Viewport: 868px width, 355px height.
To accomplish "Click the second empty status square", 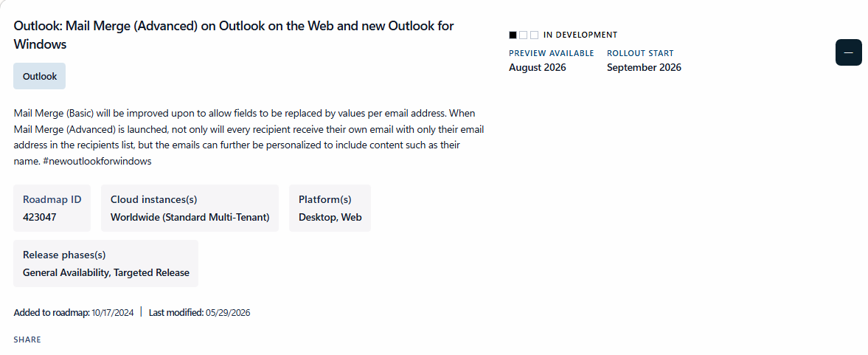I will click(x=523, y=35).
